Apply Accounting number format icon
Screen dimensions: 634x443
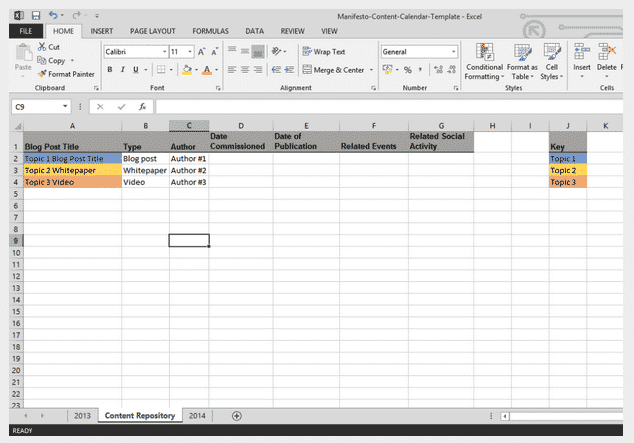387,70
